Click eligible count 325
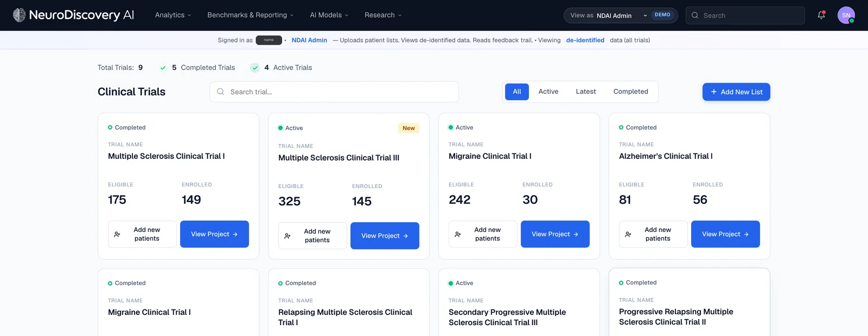The height and width of the screenshot is (336, 868). pyautogui.click(x=289, y=202)
